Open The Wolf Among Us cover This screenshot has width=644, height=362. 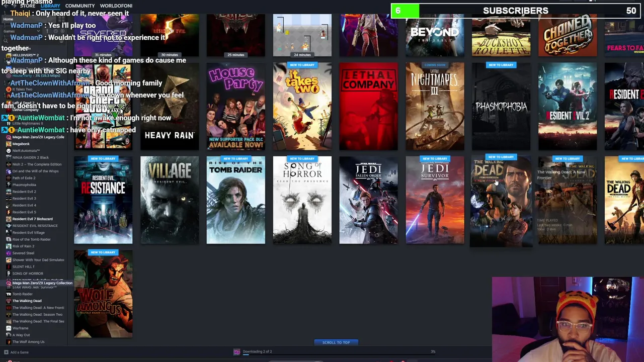(x=103, y=294)
